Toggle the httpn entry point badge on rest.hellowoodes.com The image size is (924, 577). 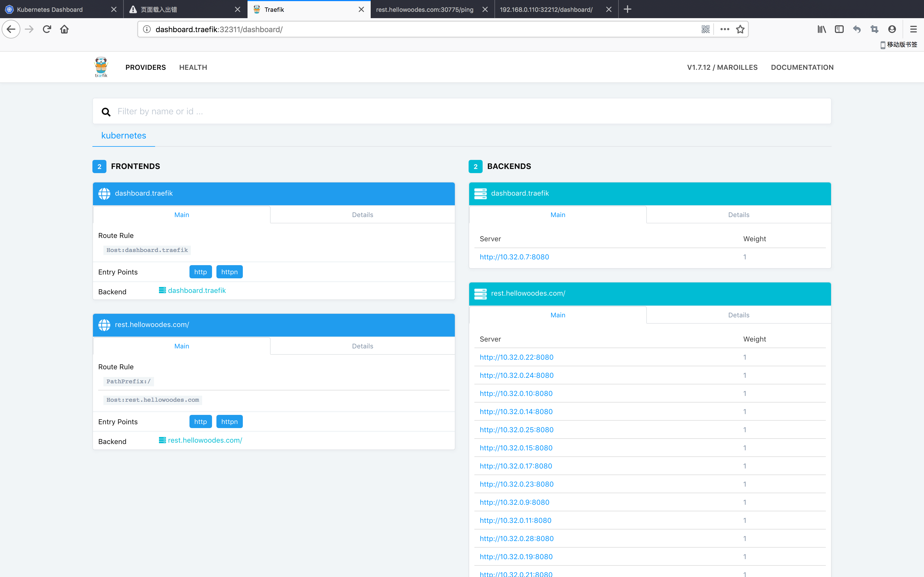(x=229, y=421)
